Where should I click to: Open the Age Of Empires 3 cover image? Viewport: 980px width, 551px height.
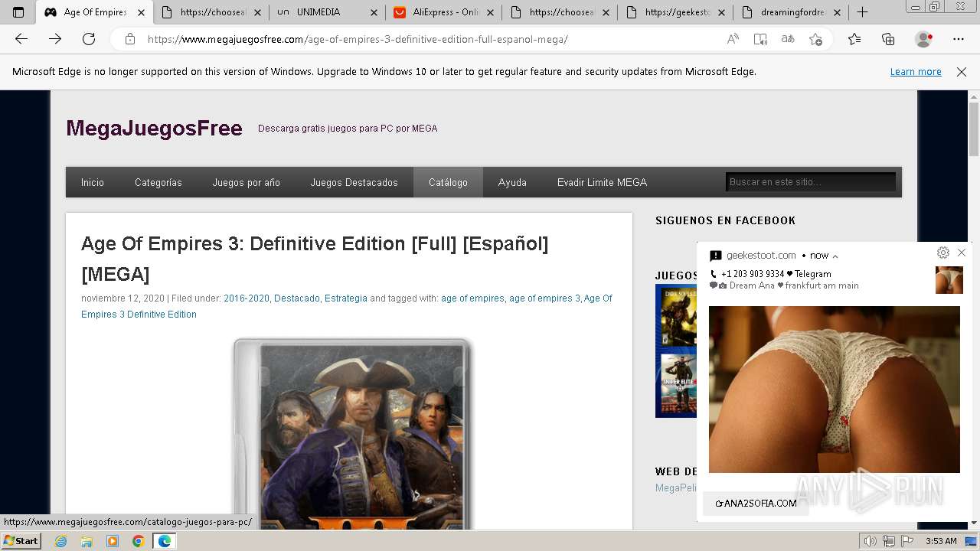pos(352,434)
